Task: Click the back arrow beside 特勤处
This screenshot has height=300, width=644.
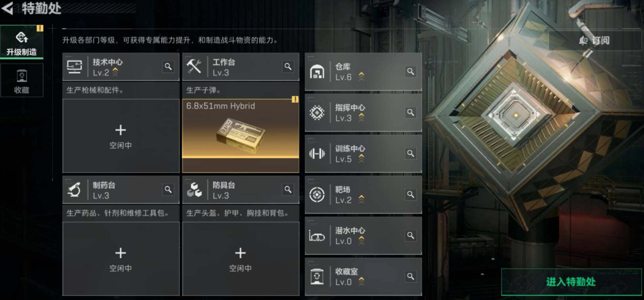Action: [7, 8]
